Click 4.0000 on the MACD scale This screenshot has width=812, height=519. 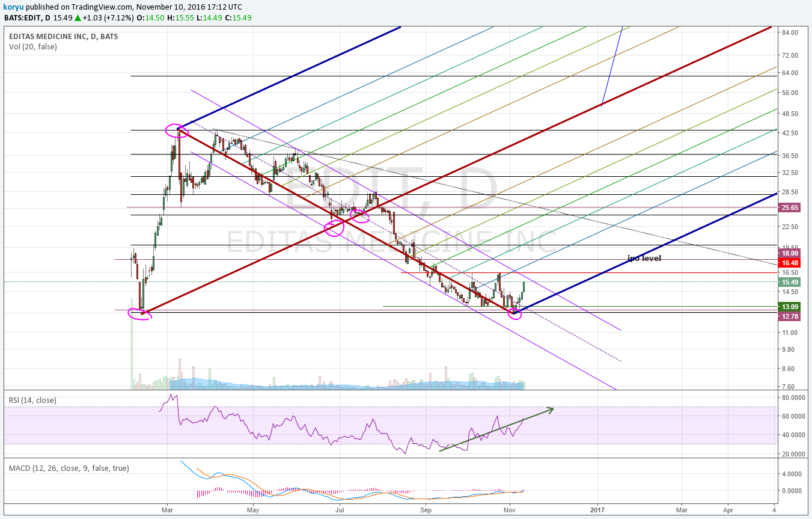(792, 474)
